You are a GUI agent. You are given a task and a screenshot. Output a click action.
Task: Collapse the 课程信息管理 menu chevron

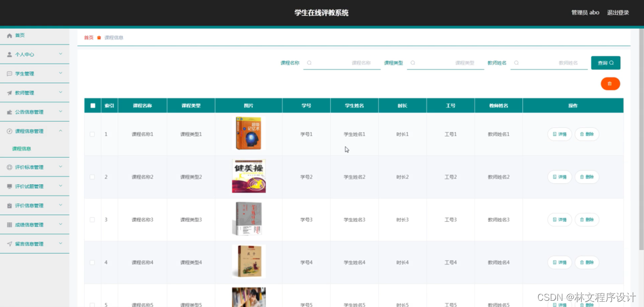[60, 131]
